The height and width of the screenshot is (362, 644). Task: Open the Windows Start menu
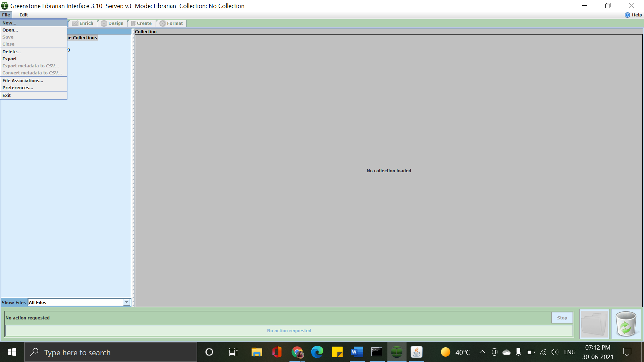[12, 352]
